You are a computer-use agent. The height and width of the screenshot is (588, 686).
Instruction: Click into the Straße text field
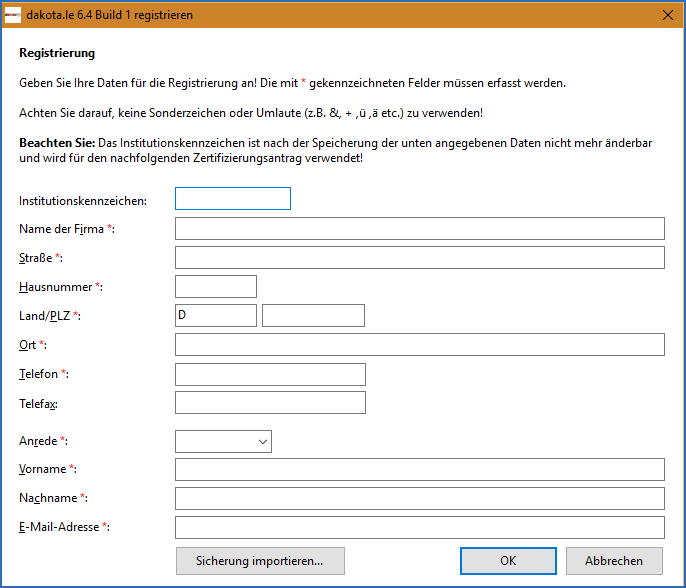click(419, 258)
